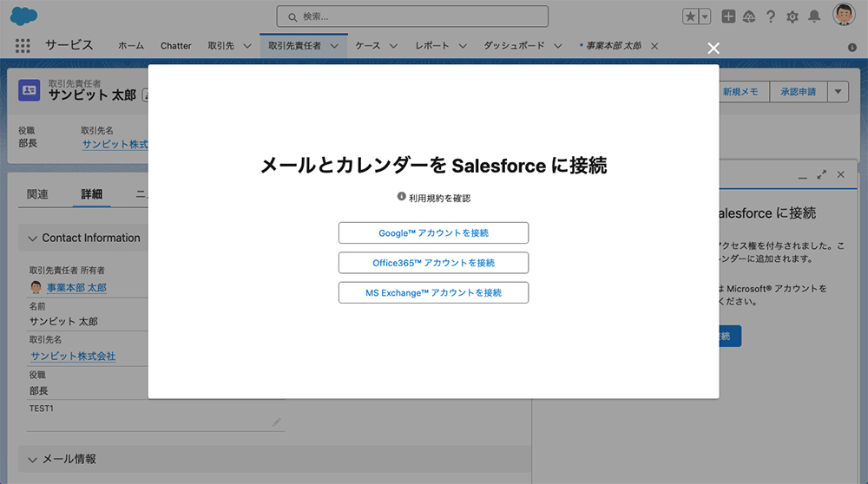Click the global actions plus icon
868x484 pixels.
(728, 16)
